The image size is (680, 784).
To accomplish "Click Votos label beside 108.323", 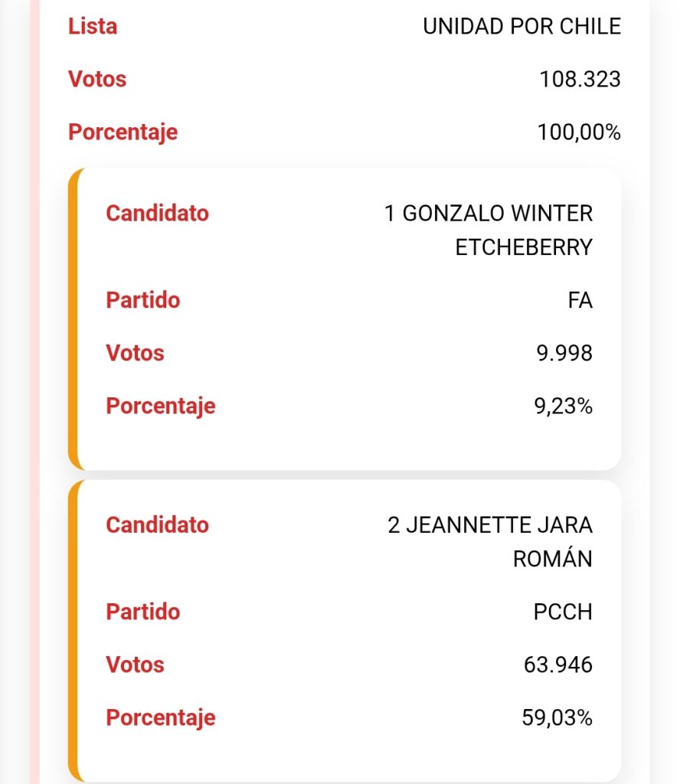I will click(x=97, y=80).
